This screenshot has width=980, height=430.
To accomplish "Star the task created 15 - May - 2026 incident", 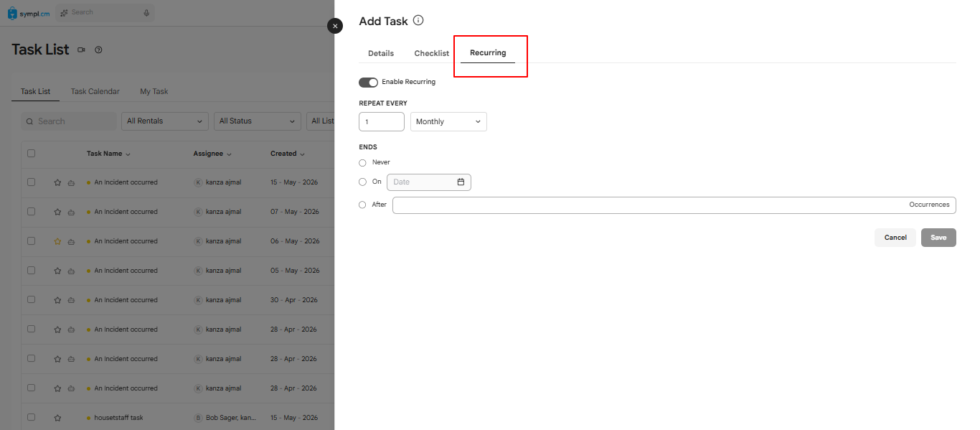I will [x=57, y=182].
